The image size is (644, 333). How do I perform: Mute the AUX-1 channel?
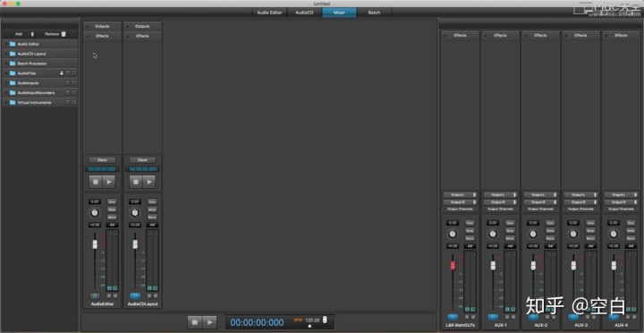tap(510, 231)
